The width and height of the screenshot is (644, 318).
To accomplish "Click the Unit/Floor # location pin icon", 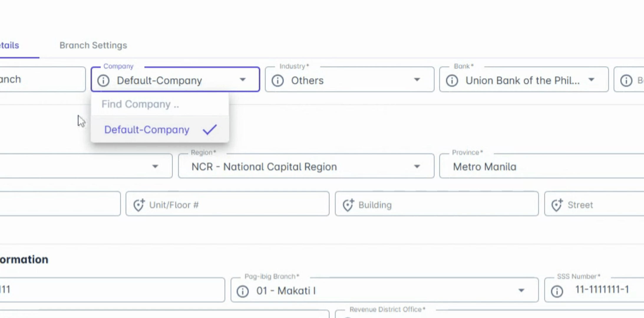I will click(139, 205).
